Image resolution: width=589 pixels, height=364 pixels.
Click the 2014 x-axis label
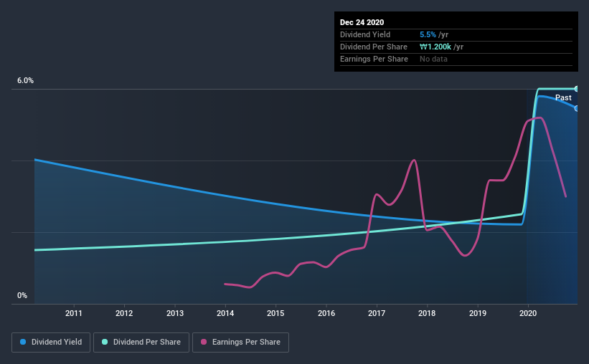tap(225, 313)
